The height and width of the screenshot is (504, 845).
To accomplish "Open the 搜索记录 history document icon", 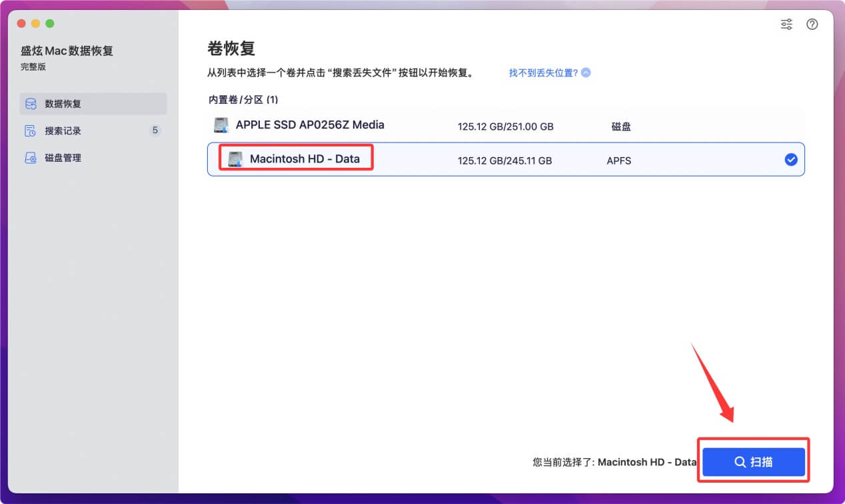I will click(31, 130).
